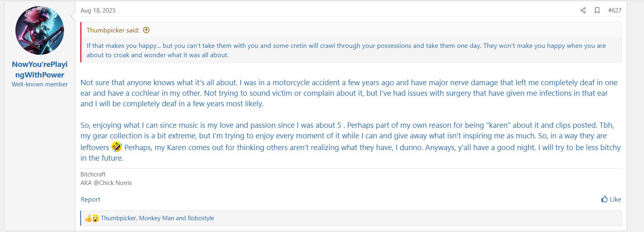The image size is (644, 232).
Task: Click the "Thumbpicker said:" quote header
Action: (113, 30)
